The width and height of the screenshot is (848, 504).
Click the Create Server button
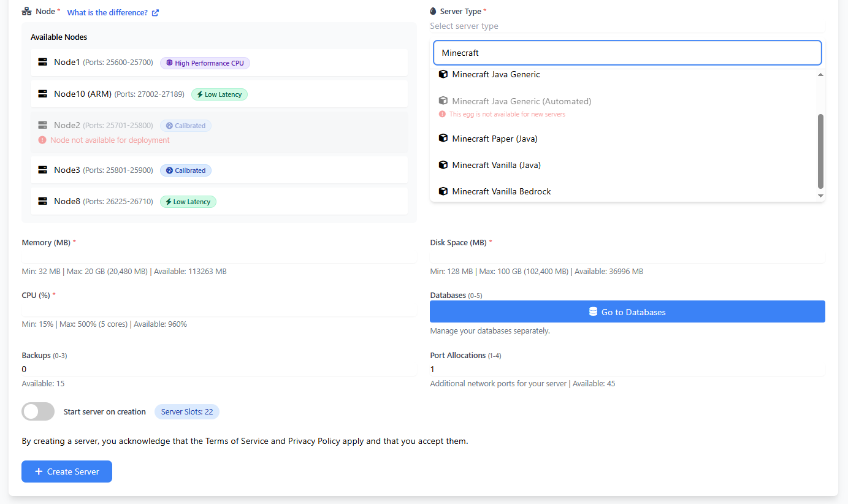67,472
